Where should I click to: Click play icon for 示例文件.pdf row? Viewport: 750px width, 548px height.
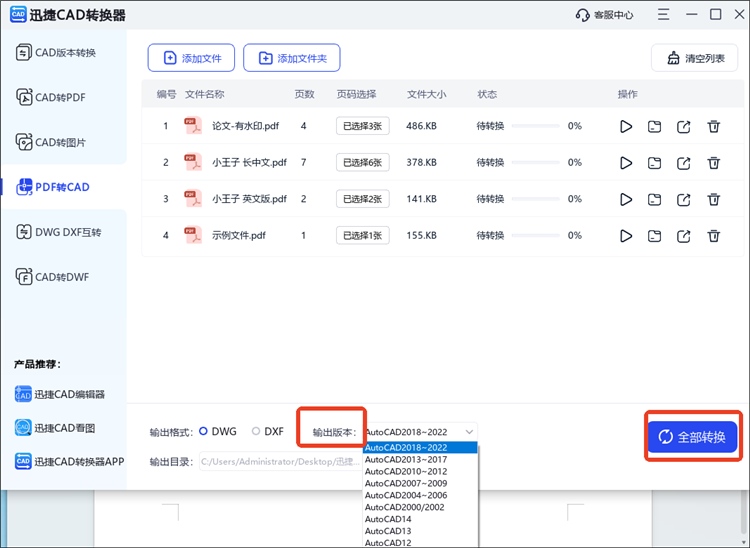point(626,237)
